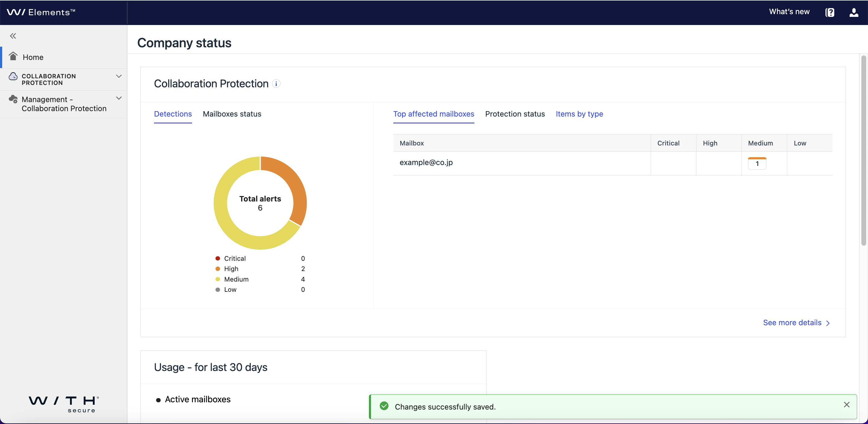Click the WithSecure Elements logo
This screenshot has height=424, width=868.
click(41, 12)
